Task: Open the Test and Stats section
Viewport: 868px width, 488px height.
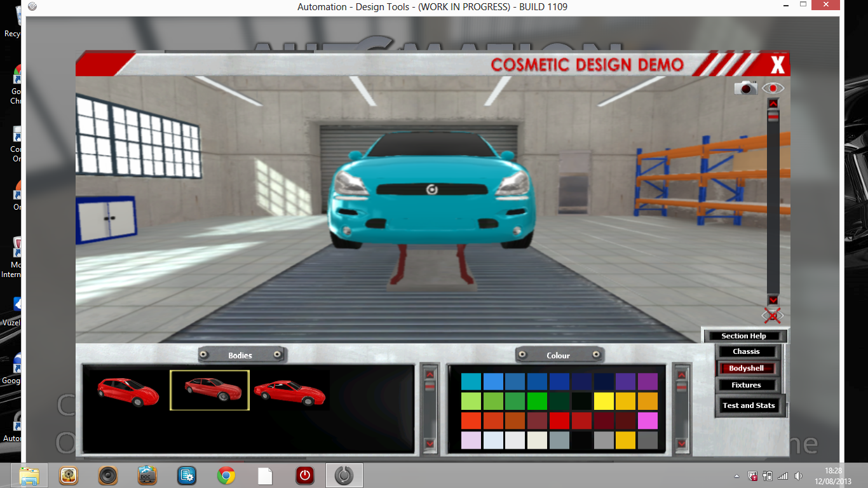Action: click(749, 405)
